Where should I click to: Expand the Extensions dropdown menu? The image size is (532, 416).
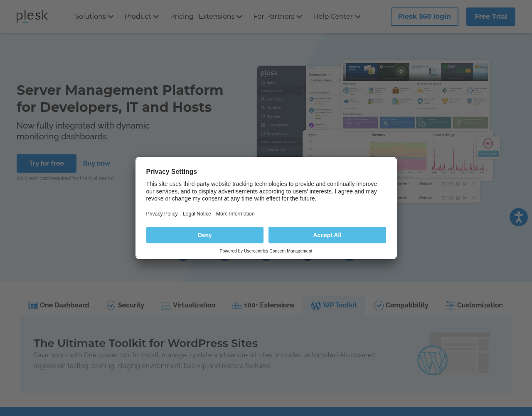(x=220, y=17)
